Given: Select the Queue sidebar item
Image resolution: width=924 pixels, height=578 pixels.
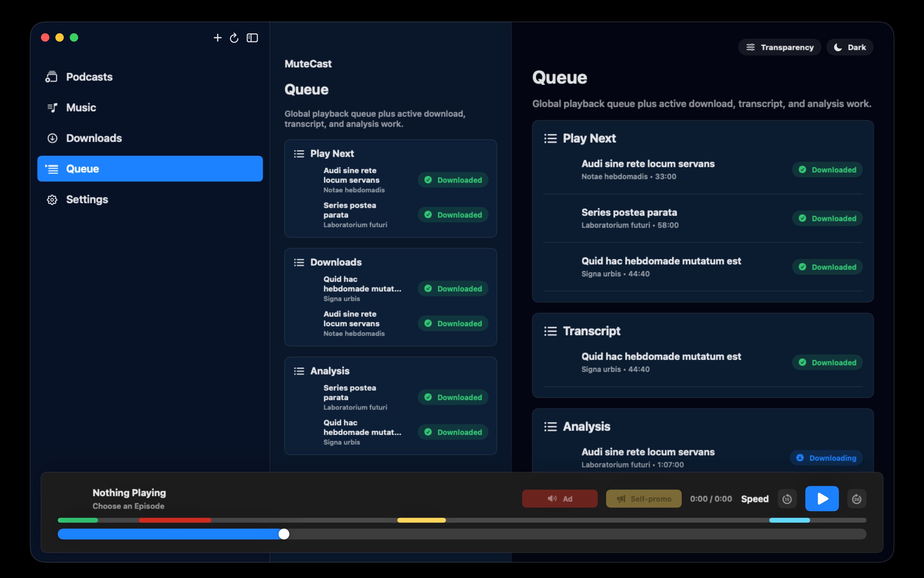Looking at the screenshot, I should 150,169.
